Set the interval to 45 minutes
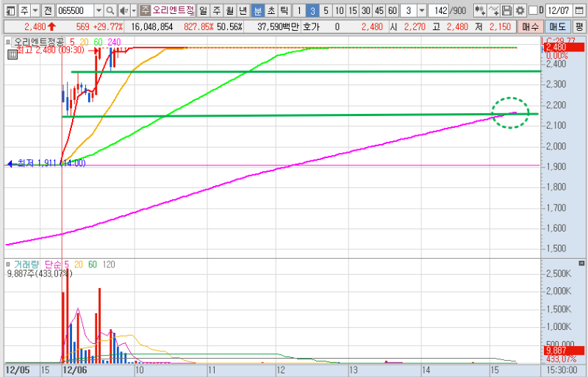 pos(379,10)
